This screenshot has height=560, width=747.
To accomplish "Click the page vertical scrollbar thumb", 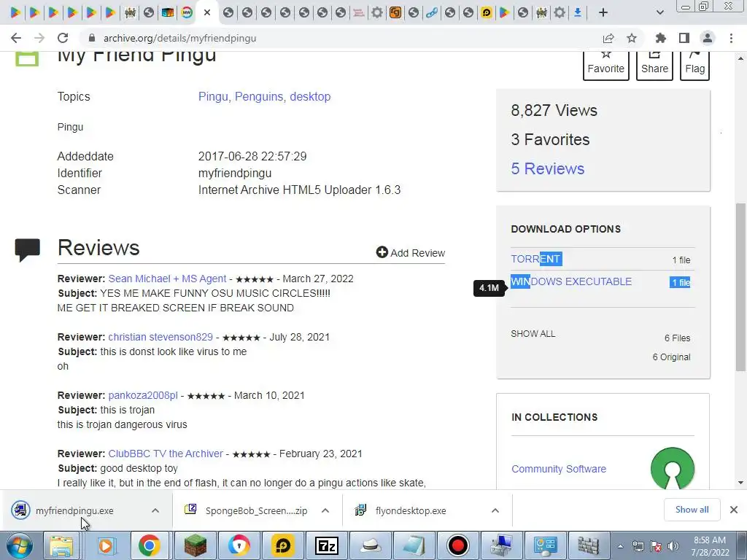I will point(740,287).
